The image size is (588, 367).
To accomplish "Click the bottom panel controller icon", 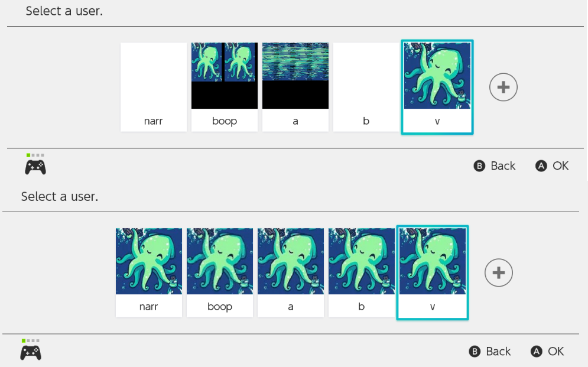I will [x=30, y=350].
